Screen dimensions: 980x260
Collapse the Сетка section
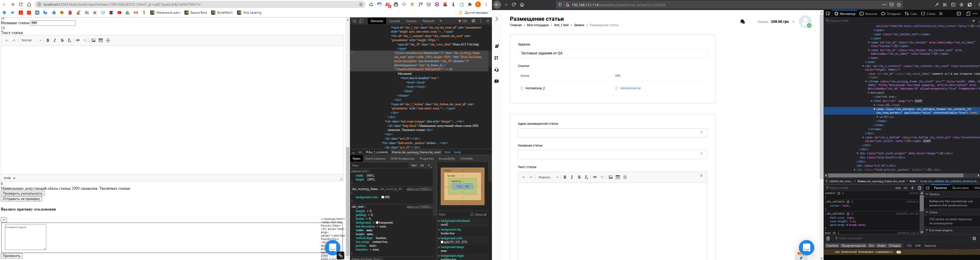927,213
